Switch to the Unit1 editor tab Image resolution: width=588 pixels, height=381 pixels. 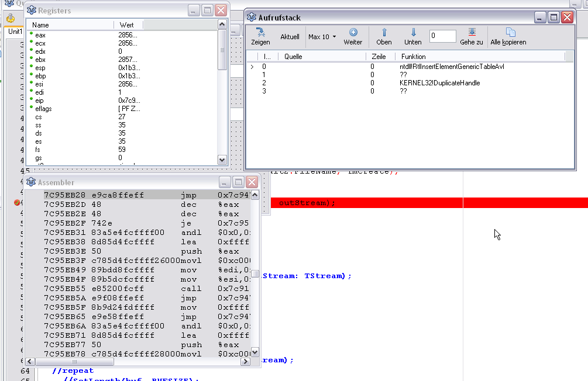[15, 32]
